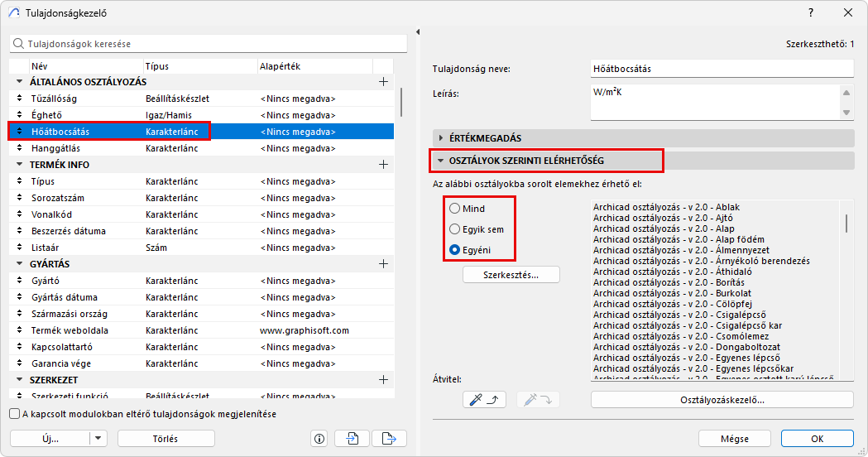
Task: Select the Hőátbocsátás property row
Action: (201, 132)
